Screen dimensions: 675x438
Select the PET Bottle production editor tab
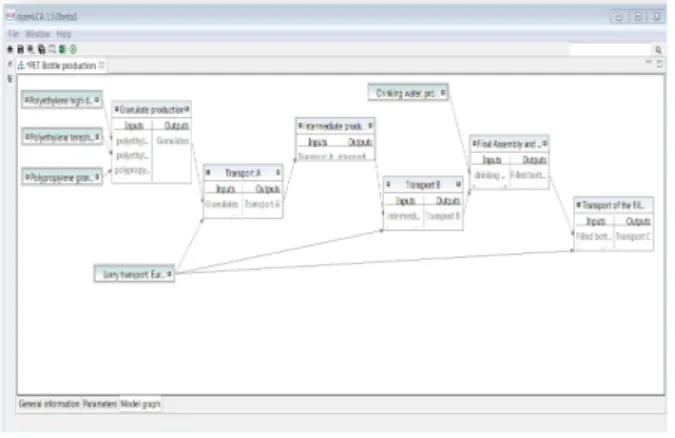click(x=61, y=65)
